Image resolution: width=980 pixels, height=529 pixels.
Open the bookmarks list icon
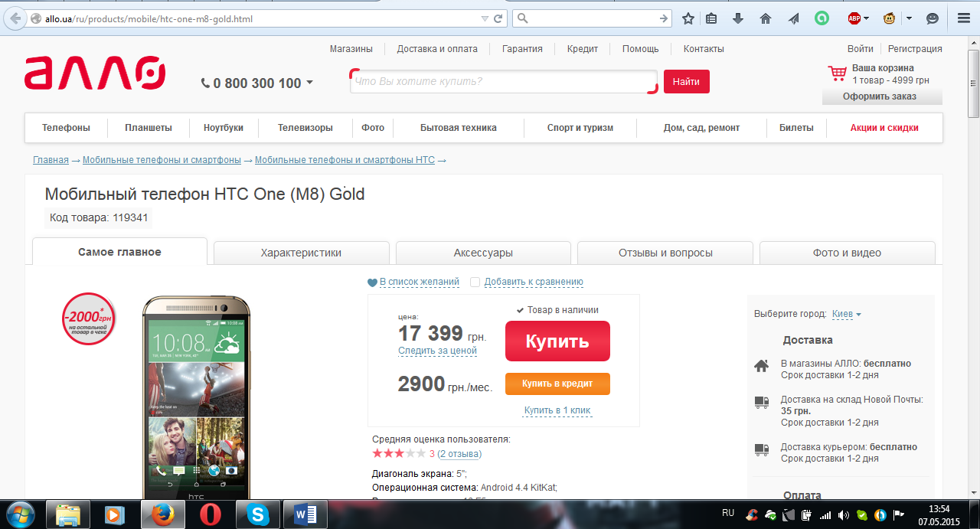tap(711, 18)
